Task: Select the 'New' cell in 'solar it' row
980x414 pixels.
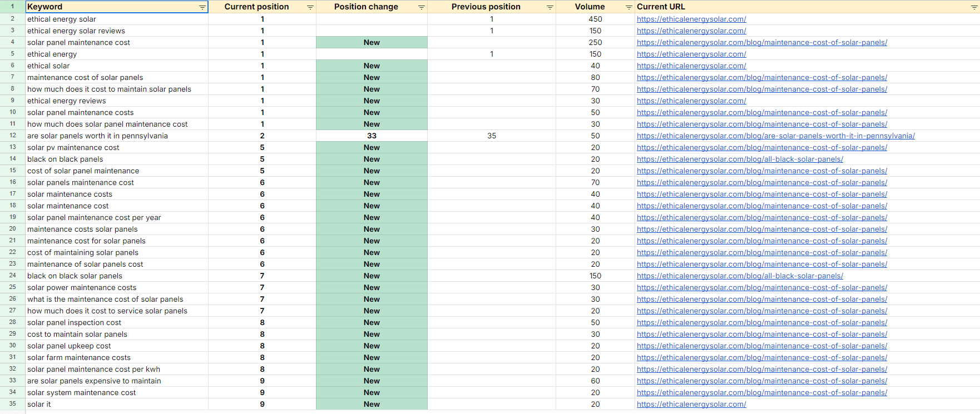Action: [x=372, y=404]
